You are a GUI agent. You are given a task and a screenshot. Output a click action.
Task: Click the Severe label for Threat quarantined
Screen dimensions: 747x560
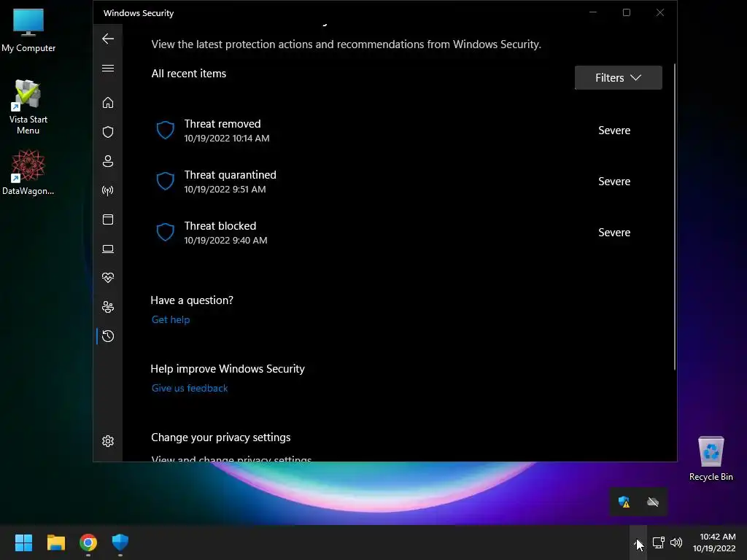[614, 182]
